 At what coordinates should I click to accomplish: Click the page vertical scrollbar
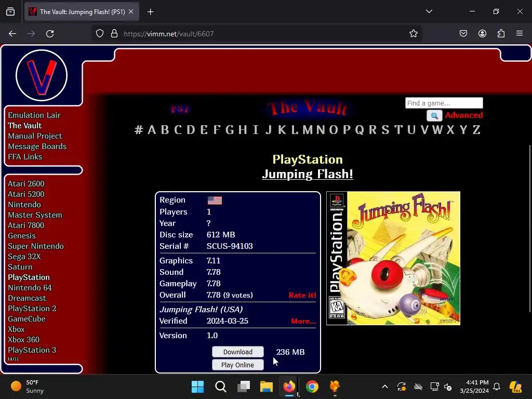coord(529,229)
